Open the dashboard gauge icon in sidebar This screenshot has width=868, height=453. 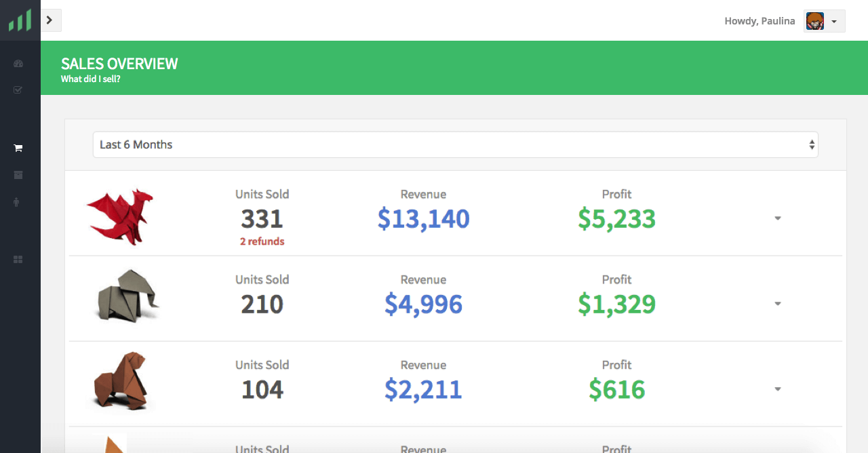[18, 64]
